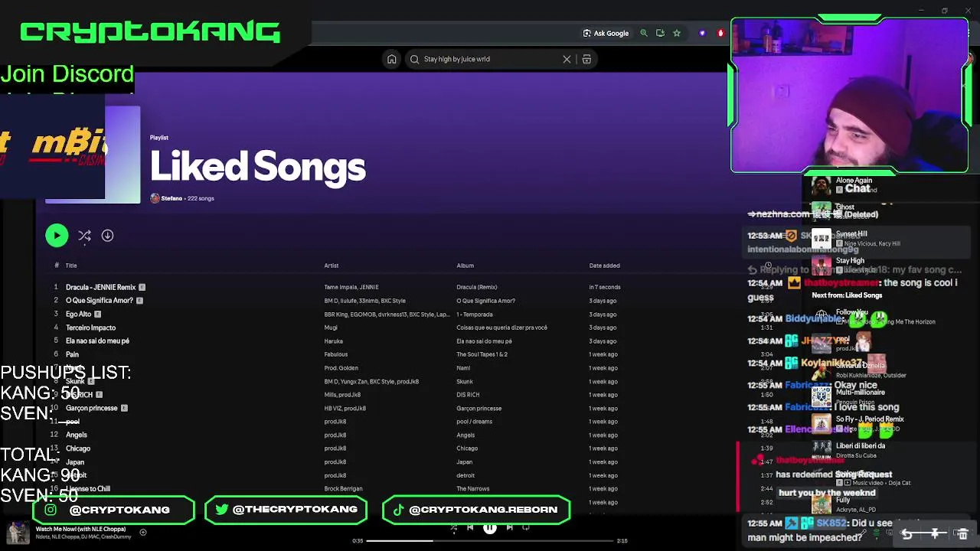Image resolution: width=980 pixels, height=551 pixels.
Task: Select the song Garçon princesse
Action: click(91, 408)
